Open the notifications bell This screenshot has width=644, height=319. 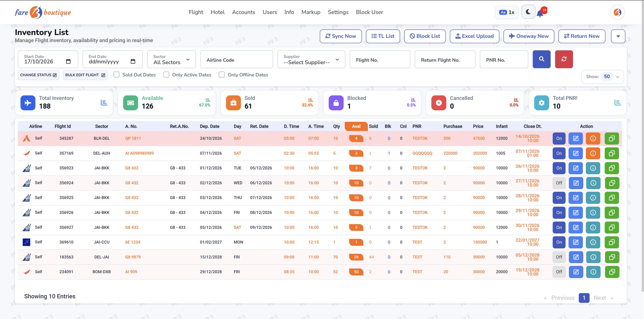tap(540, 14)
